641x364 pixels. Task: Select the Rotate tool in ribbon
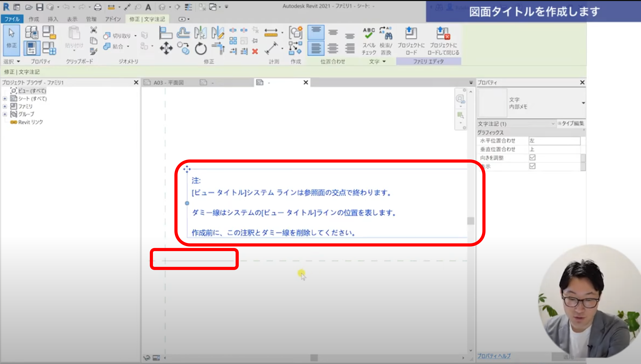[x=200, y=48]
